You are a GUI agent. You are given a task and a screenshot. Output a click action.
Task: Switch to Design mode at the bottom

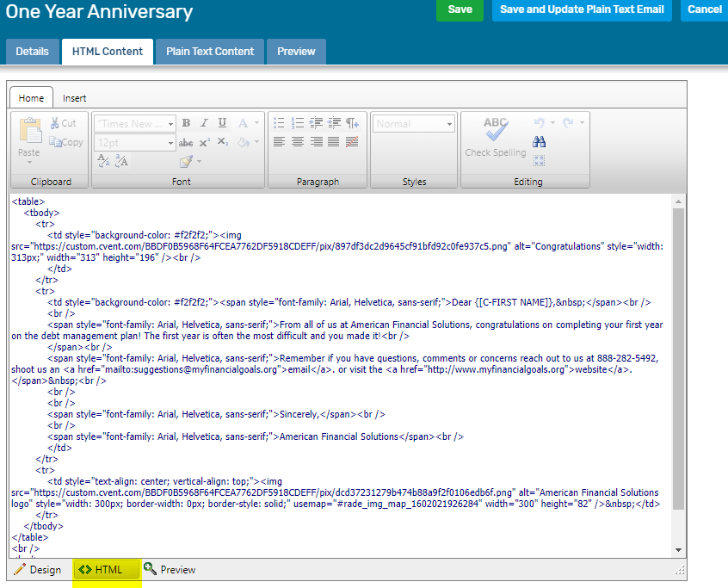point(38,569)
